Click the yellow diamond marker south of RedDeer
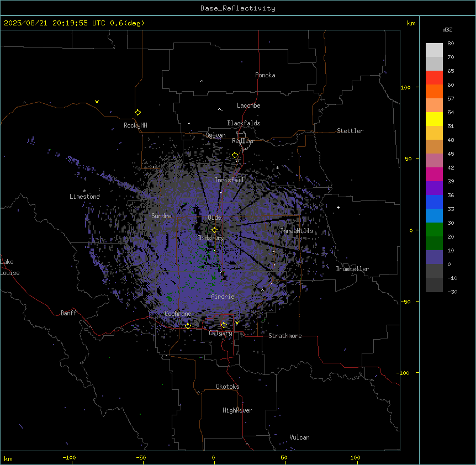The image size is (476, 465). 235,155
